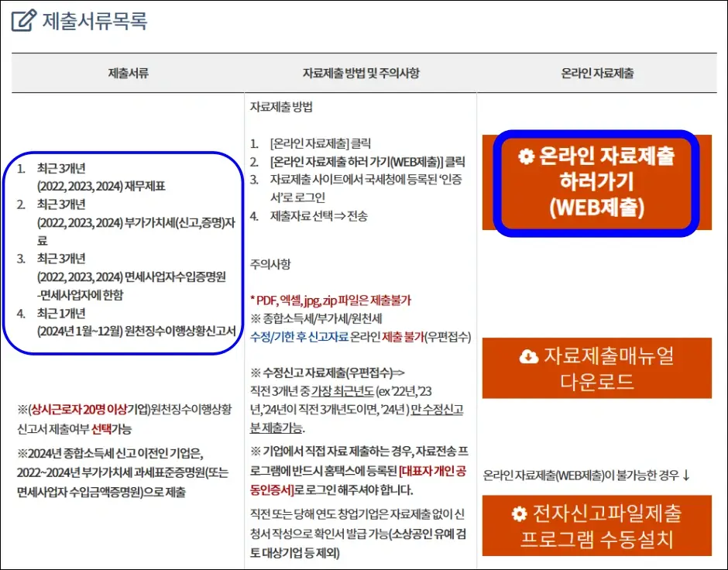
Task: Click list item (2022, 2023, 2024) 재무제표
Action: click(x=101, y=186)
